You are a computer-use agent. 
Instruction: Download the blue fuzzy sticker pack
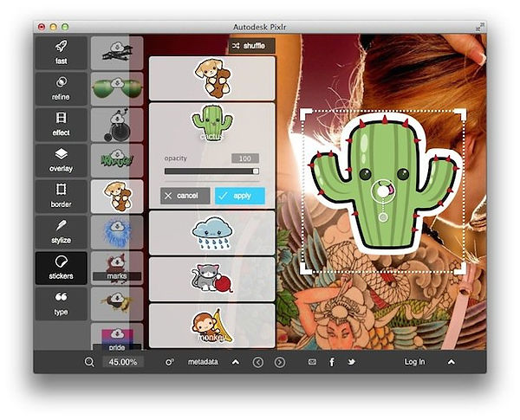point(117,232)
